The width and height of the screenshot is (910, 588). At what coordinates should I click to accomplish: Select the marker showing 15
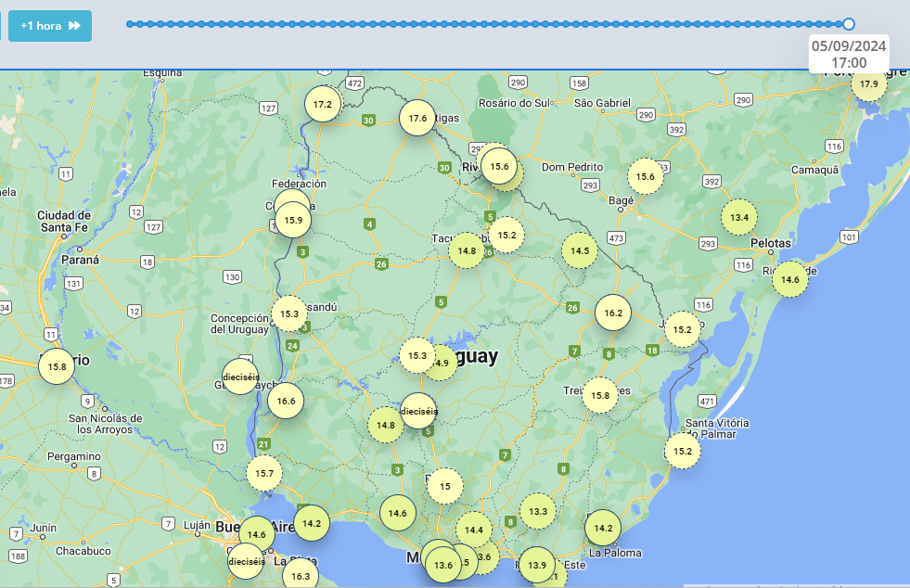click(445, 486)
